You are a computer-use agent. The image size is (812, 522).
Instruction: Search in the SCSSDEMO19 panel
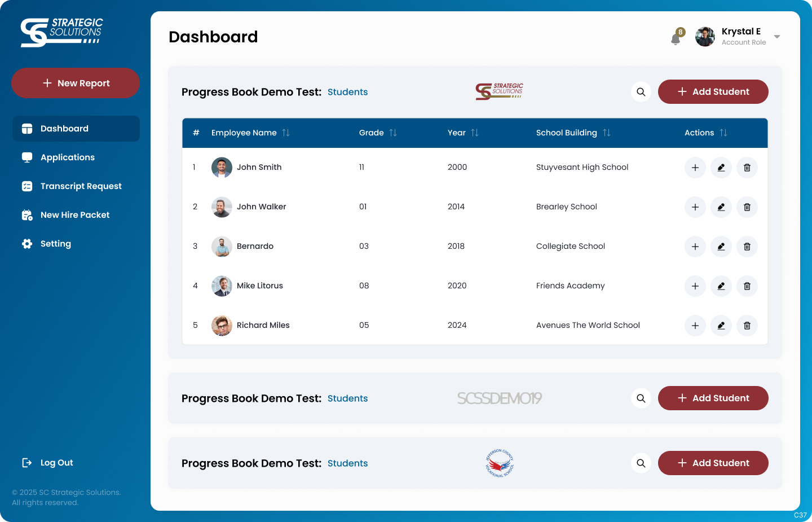(641, 398)
